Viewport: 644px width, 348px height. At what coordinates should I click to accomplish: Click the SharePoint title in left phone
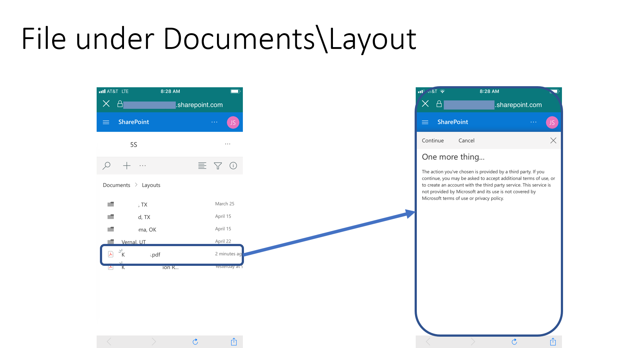point(133,122)
